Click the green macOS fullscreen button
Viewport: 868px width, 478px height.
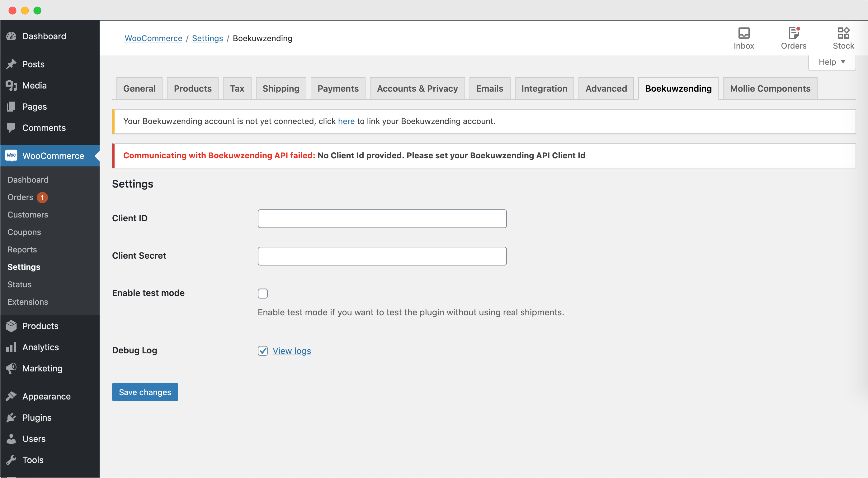37,11
